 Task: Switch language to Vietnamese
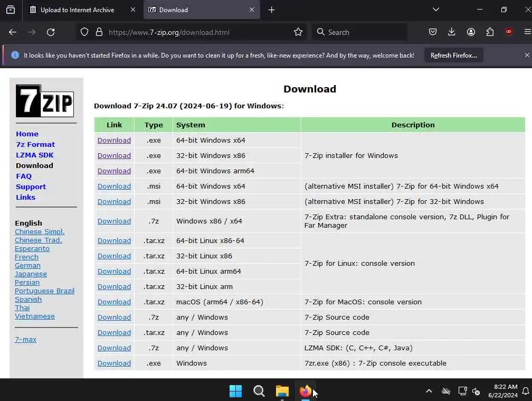coord(35,316)
